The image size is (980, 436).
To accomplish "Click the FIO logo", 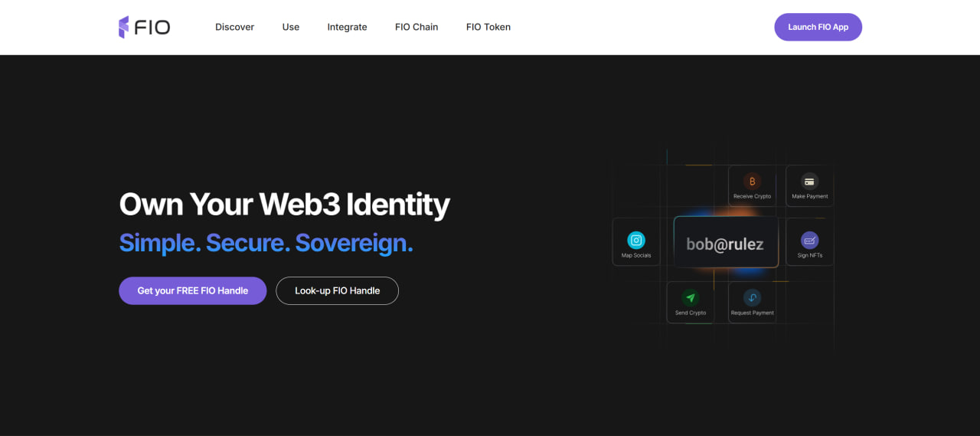I will (144, 27).
